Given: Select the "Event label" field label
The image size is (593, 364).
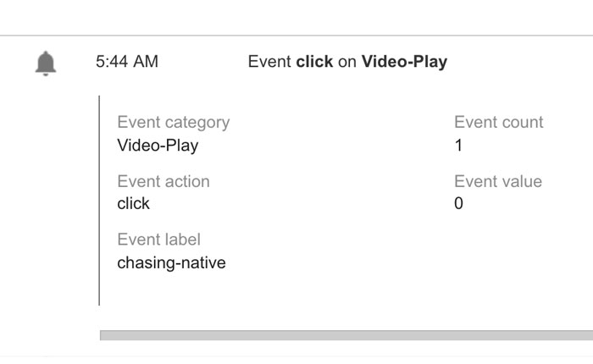Looking at the screenshot, I should pyautogui.click(x=158, y=240).
